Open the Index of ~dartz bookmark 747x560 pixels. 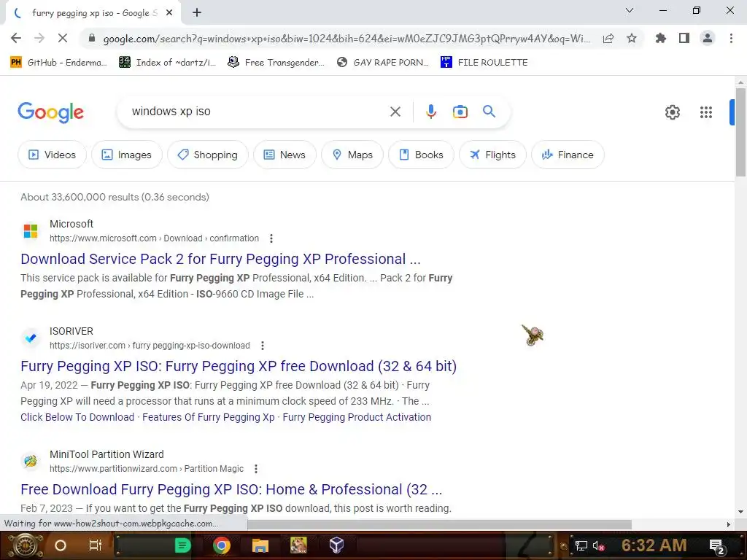[x=167, y=63]
